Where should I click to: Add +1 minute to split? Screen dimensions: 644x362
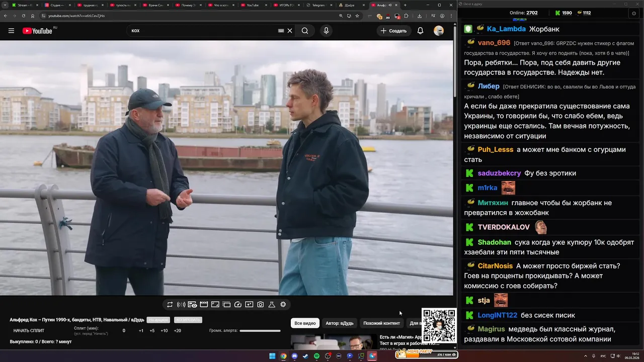click(141, 330)
